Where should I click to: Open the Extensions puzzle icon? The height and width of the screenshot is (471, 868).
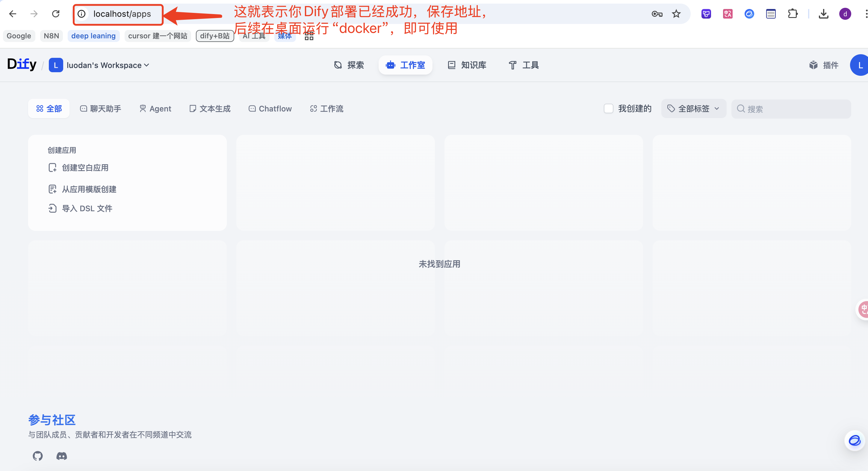(793, 14)
